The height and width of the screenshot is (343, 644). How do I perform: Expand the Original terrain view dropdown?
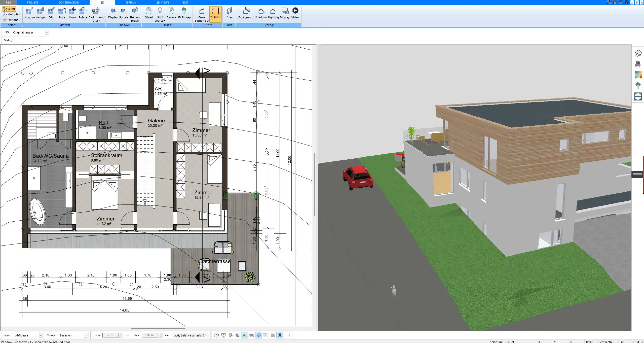coord(47,32)
